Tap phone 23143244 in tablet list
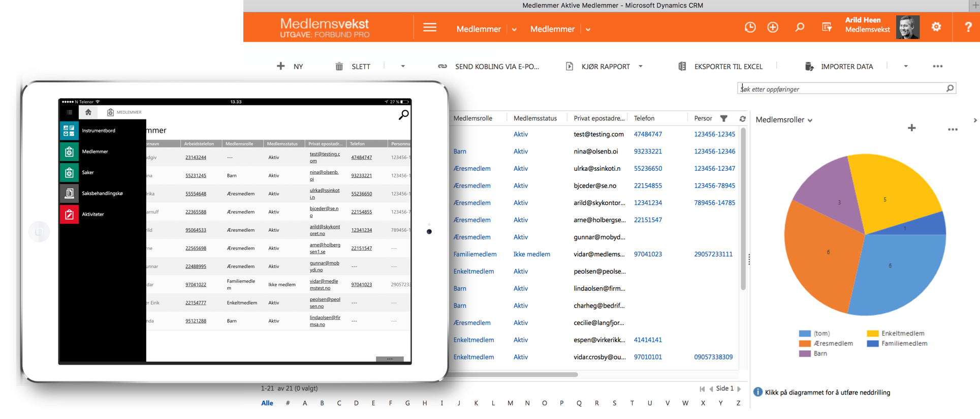The height and width of the screenshot is (419, 980). click(196, 158)
